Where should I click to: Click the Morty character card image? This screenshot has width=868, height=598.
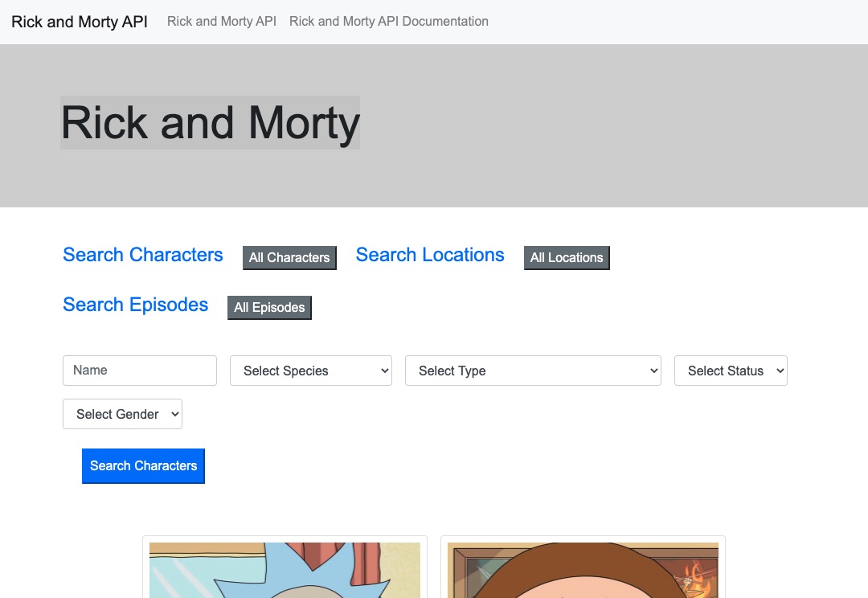coord(583,571)
